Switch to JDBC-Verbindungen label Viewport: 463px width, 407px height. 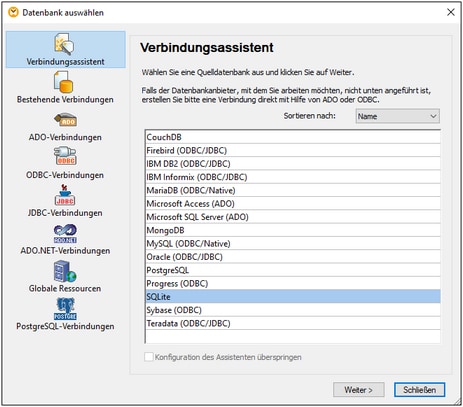pos(65,213)
